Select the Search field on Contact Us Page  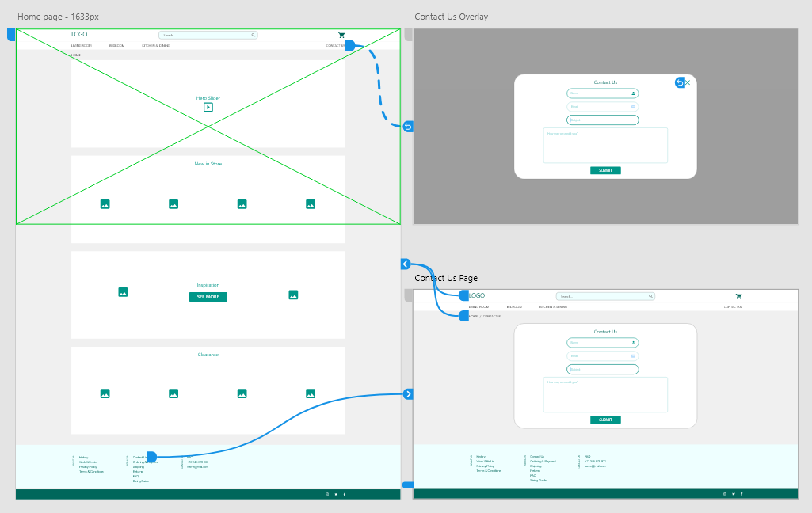(605, 296)
